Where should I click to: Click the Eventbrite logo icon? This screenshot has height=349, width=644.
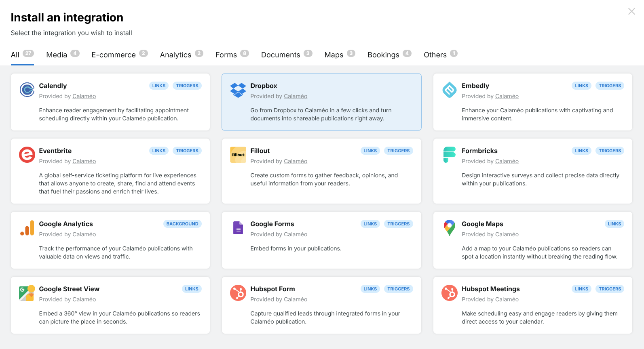27,155
